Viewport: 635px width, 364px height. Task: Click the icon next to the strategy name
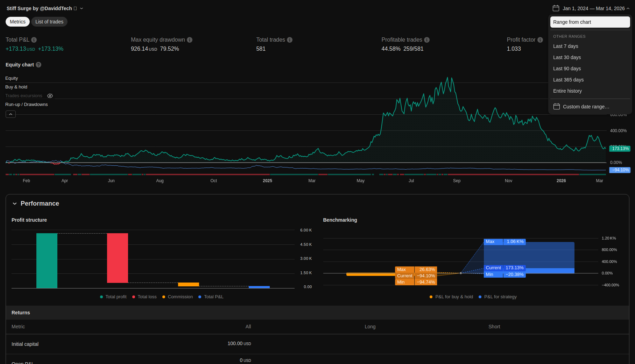(75, 8)
